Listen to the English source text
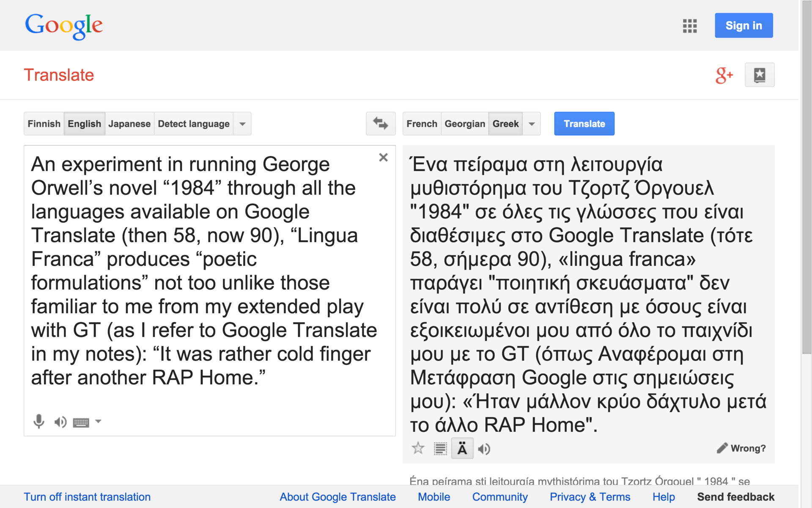The image size is (812, 508). [60, 422]
